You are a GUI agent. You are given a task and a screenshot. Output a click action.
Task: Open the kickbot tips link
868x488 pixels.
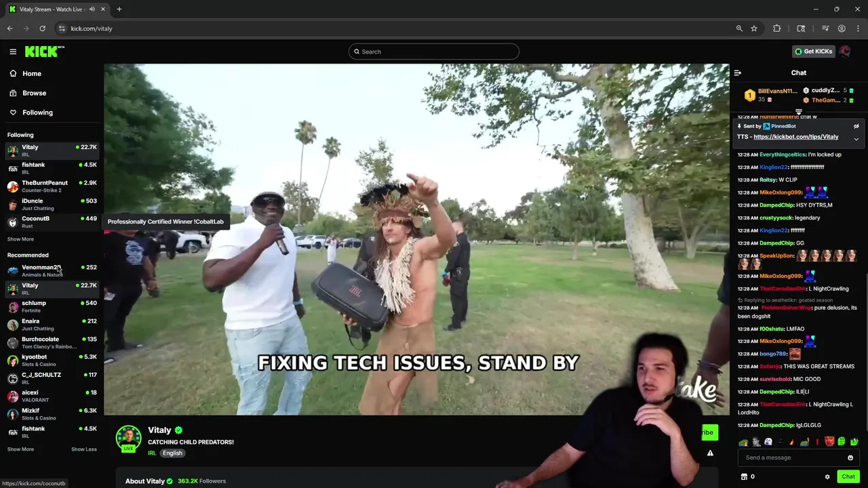pos(796,137)
